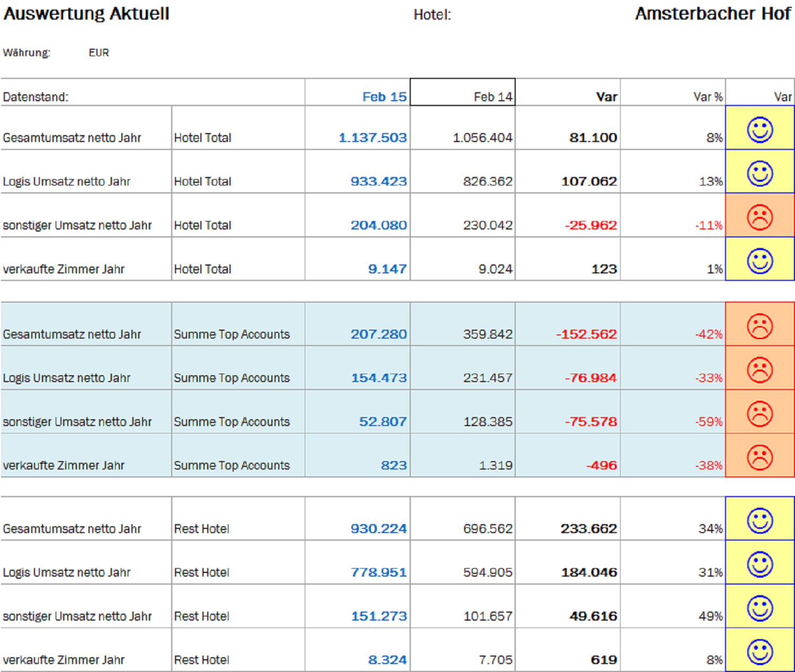
Task: Select cell with value 778.951
Action: 358,563
